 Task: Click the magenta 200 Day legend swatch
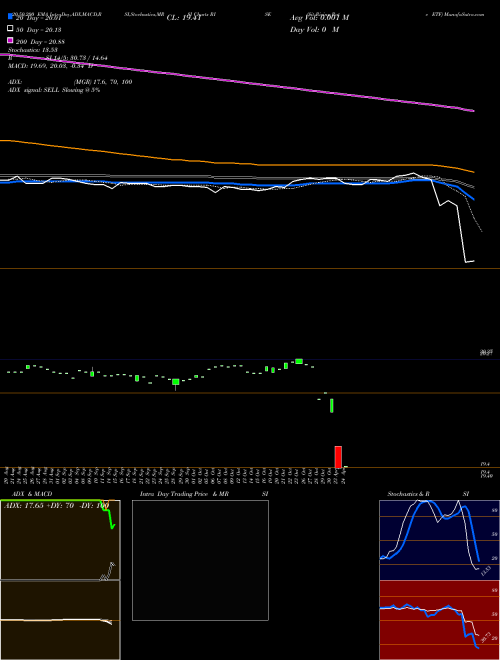coord(10,40)
